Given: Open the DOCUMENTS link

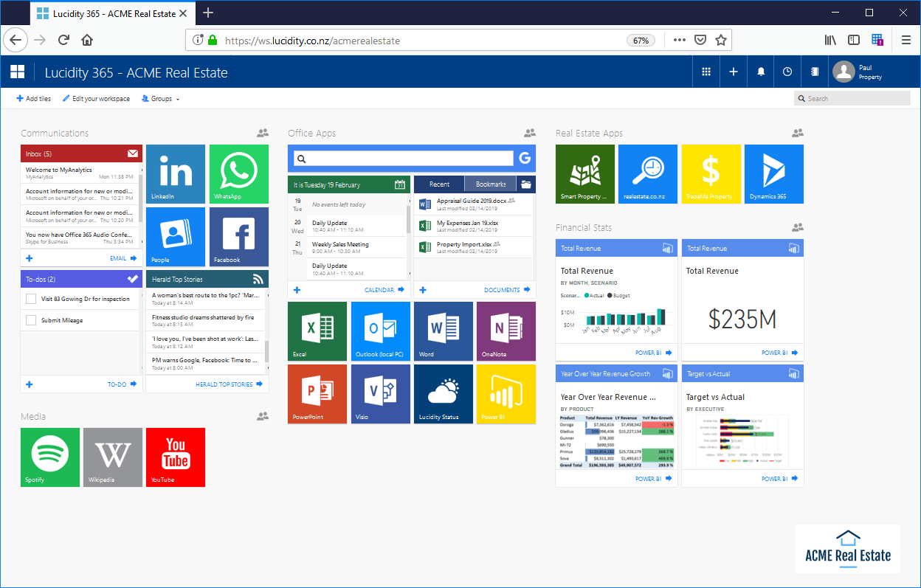Looking at the screenshot, I should pos(507,290).
